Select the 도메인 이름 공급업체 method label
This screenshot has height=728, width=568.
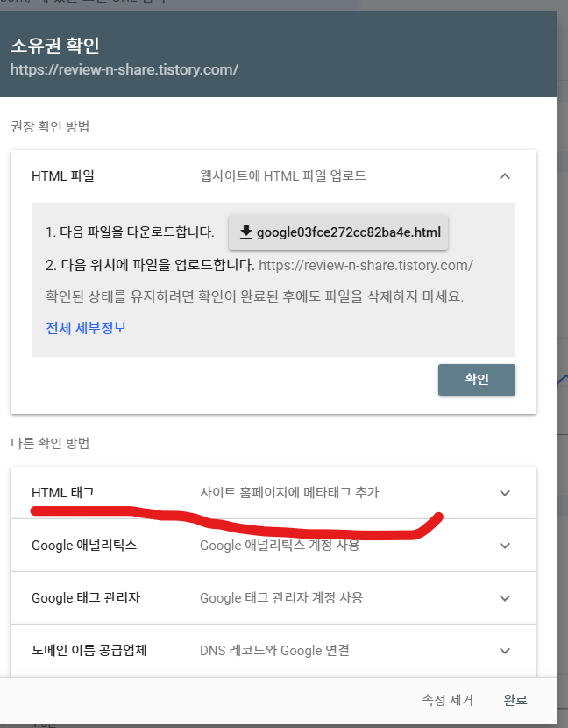point(89,650)
